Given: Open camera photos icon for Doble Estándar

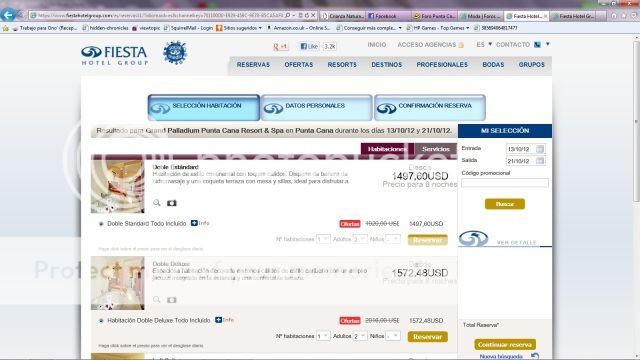Looking at the screenshot, I should pyautogui.click(x=171, y=203).
